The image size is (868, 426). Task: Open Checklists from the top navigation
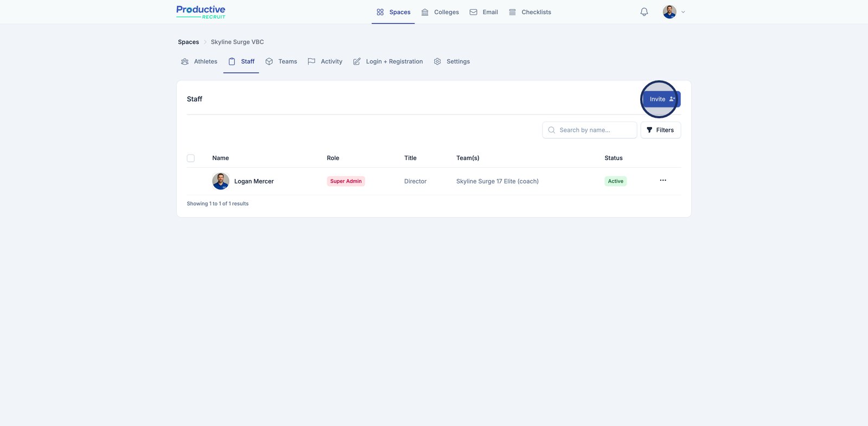coord(530,12)
